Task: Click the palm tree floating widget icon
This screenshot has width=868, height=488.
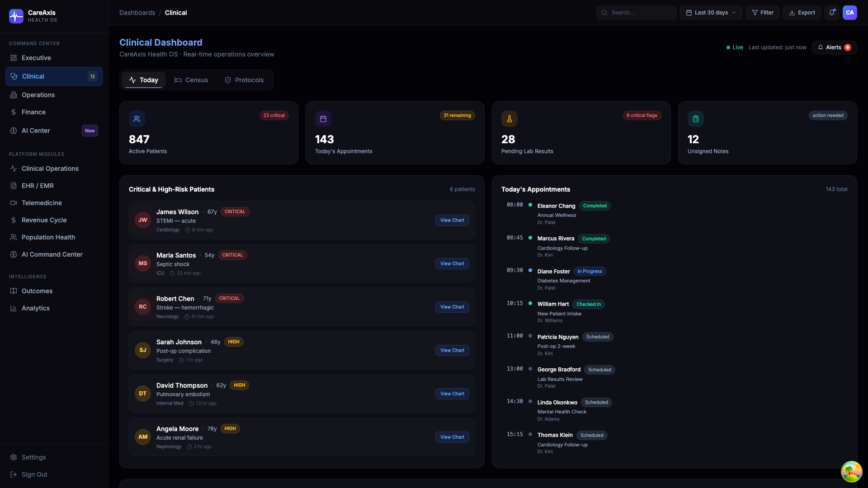Action: tap(851, 471)
